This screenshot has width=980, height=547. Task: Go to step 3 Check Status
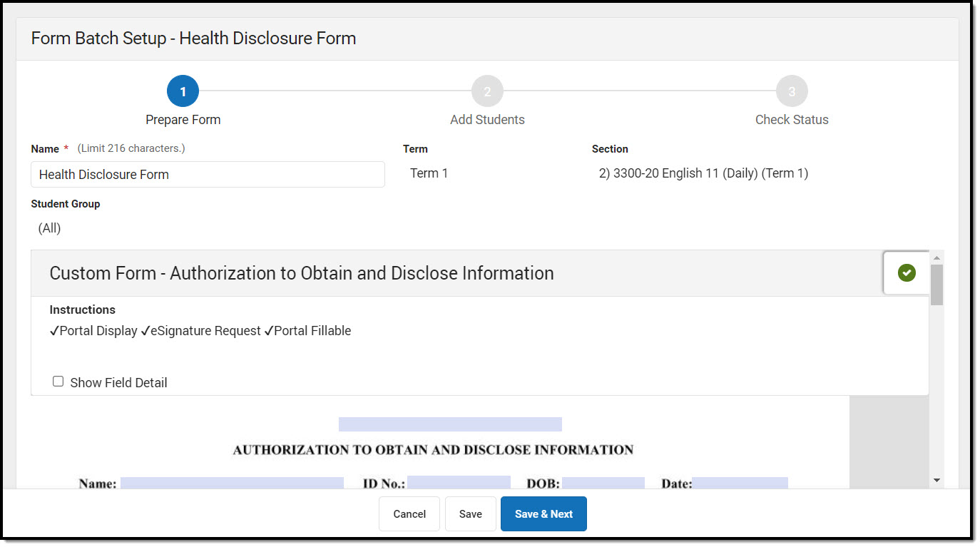(x=792, y=91)
